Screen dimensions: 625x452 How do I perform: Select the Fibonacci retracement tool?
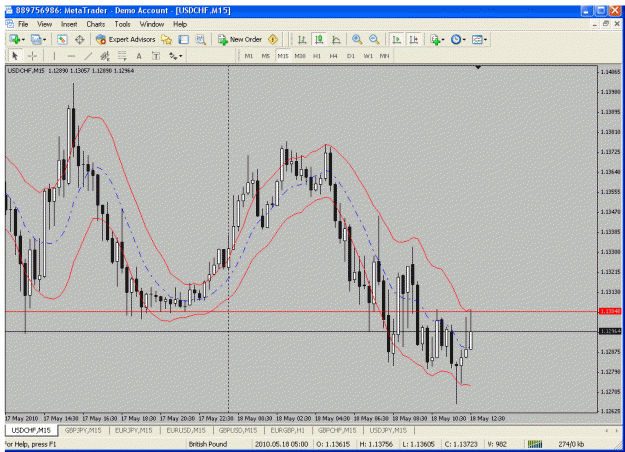pos(122,56)
